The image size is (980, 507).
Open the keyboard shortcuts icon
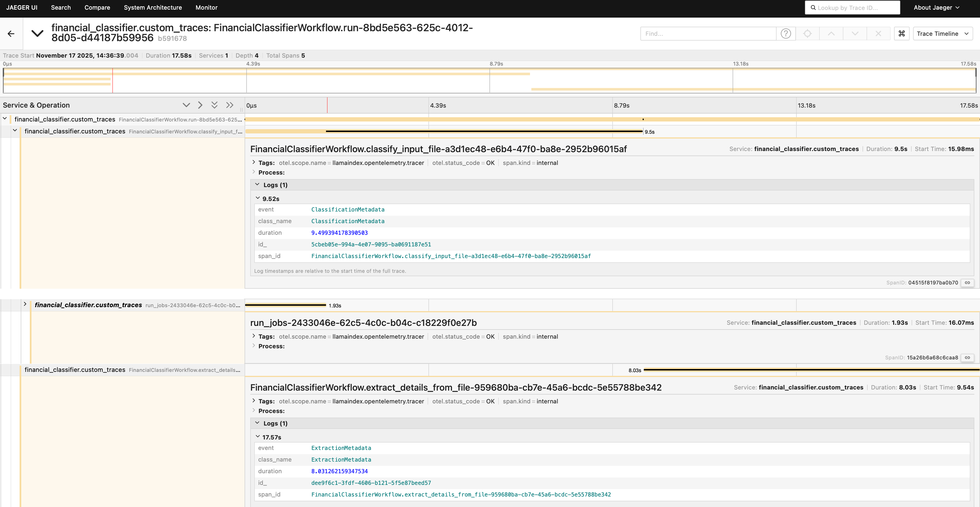[901, 33]
